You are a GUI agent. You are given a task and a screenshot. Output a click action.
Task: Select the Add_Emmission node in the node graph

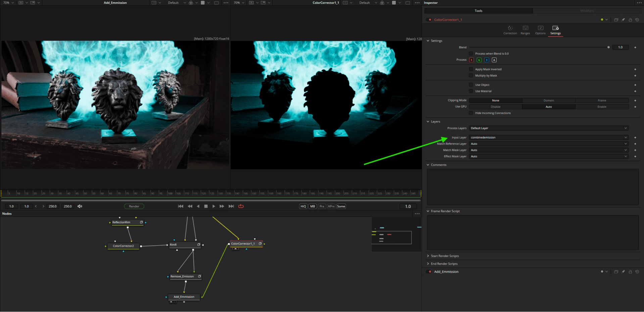[184, 297]
